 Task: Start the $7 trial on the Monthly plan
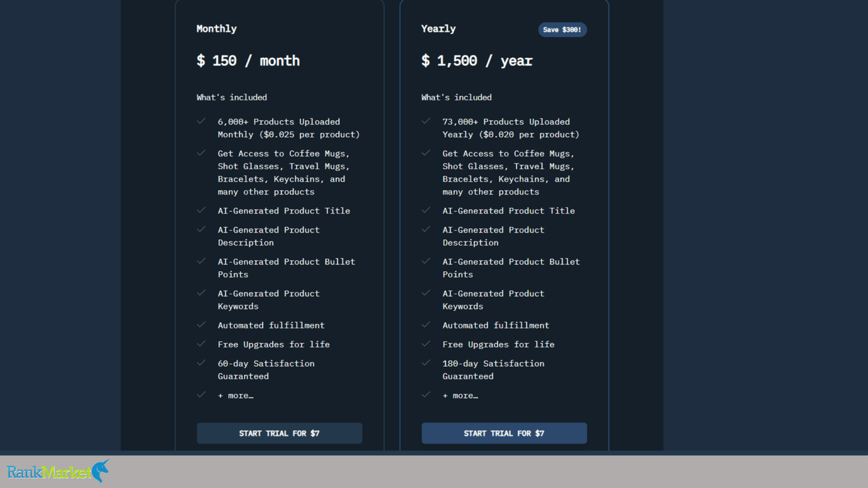click(280, 433)
